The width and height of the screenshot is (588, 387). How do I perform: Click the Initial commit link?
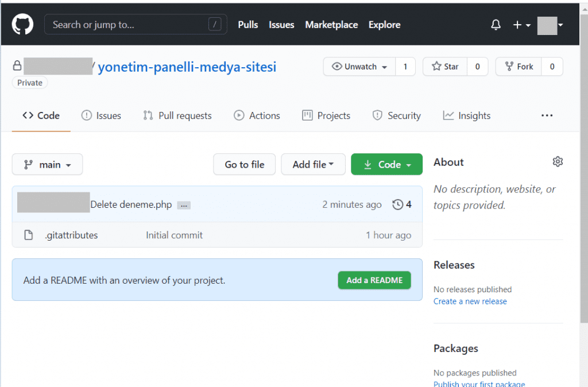click(174, 235)
